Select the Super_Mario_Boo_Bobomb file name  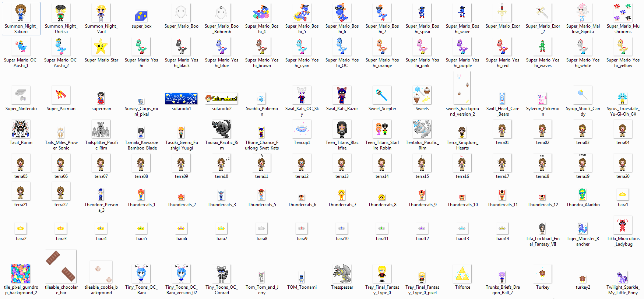[222, 29]
